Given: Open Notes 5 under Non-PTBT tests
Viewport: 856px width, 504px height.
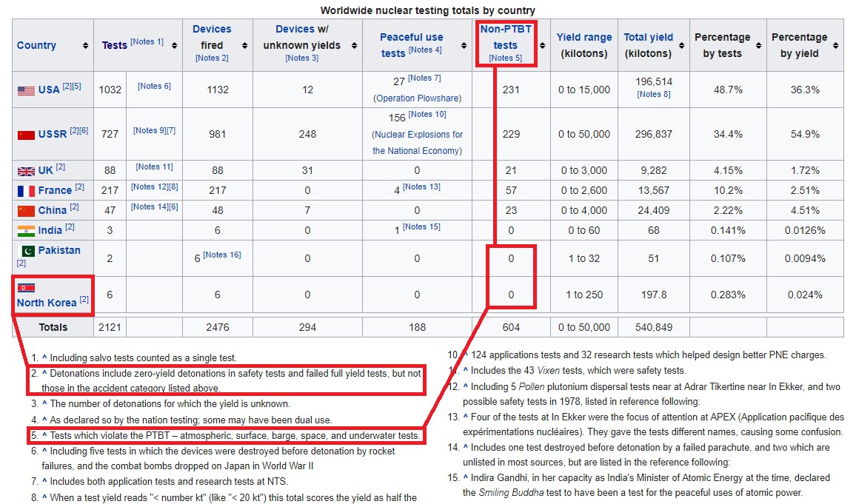Looking at the screenshot, I should click(506, 58).
